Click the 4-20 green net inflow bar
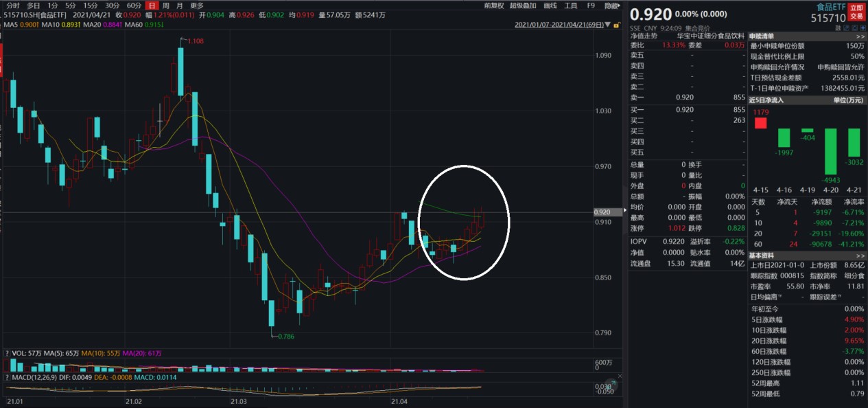Viewport: 868px width, 408px height. (x=831, y=151)
